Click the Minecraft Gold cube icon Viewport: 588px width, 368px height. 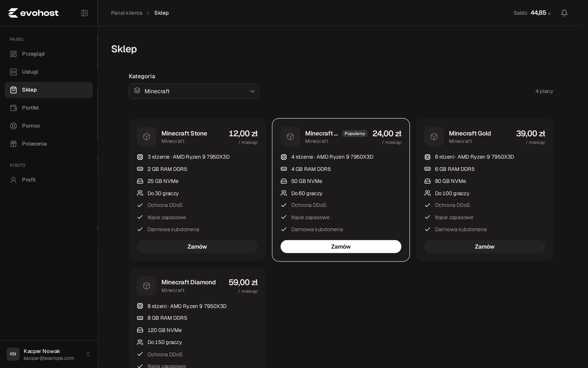tap(434, 137)
